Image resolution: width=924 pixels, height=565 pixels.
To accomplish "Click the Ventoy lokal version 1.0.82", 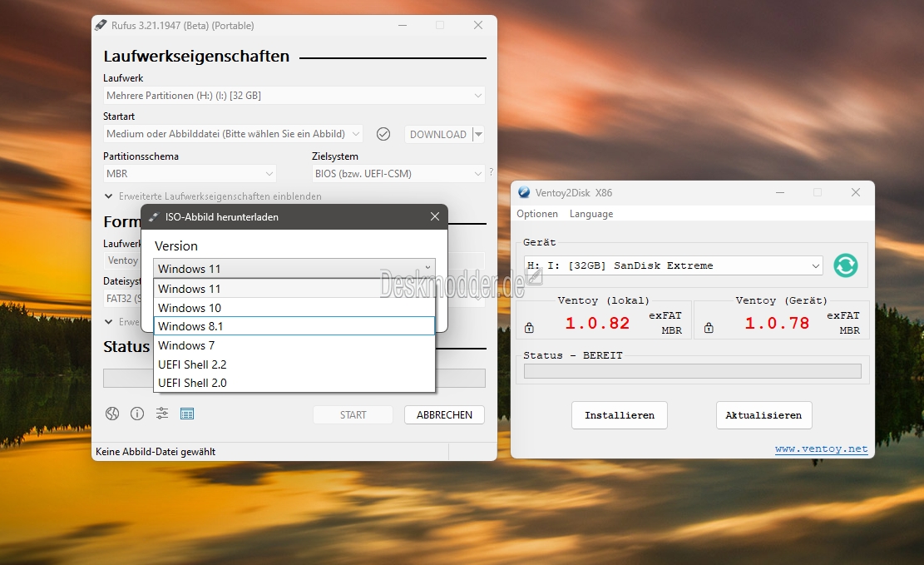I will pos(597,323).
